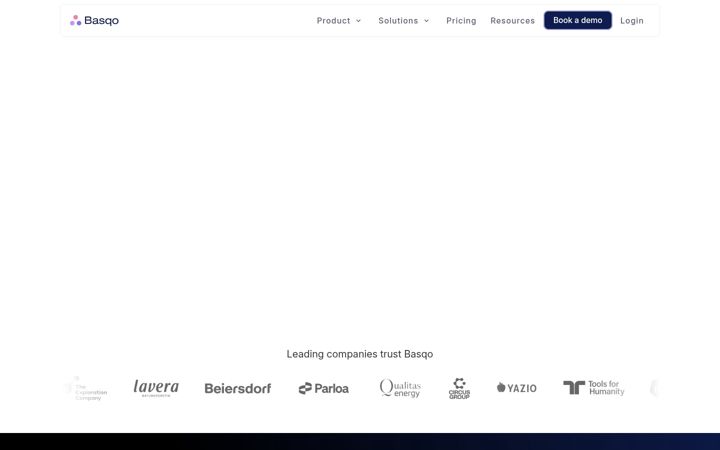Click the lavera company logo
The image size is (720, 450).
click(x=156, y=388)
